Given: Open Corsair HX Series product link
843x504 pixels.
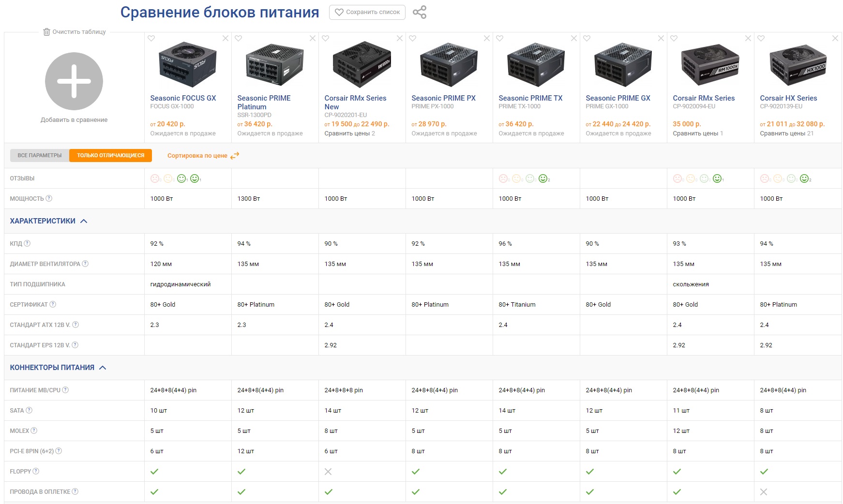Looking at the screenshot, I should coord(788,98).
